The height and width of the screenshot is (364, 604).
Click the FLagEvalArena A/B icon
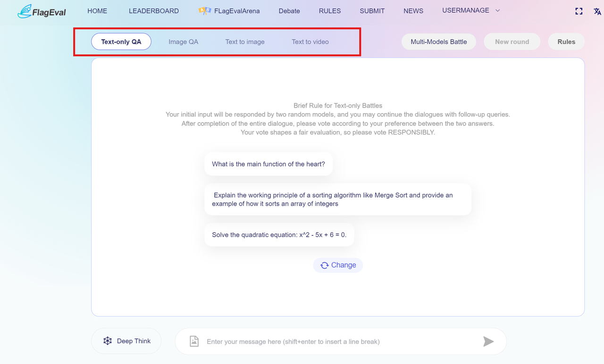pos(204,10)
